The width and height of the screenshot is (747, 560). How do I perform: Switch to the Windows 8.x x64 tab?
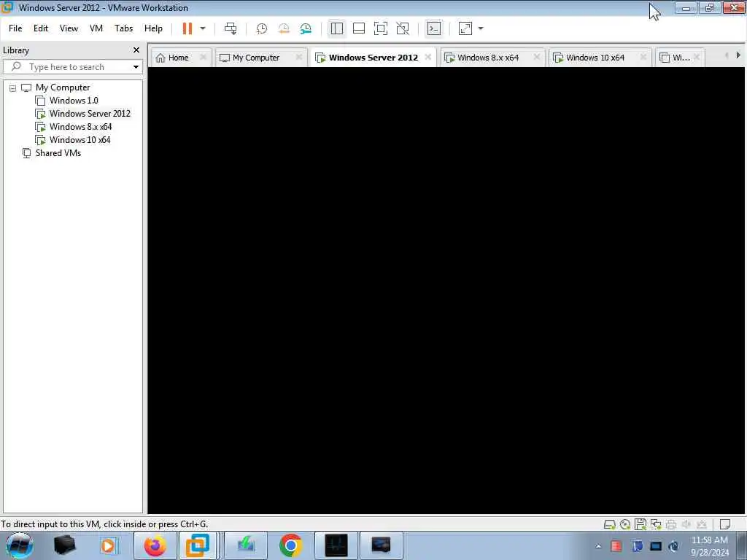[x=488, y=58]
